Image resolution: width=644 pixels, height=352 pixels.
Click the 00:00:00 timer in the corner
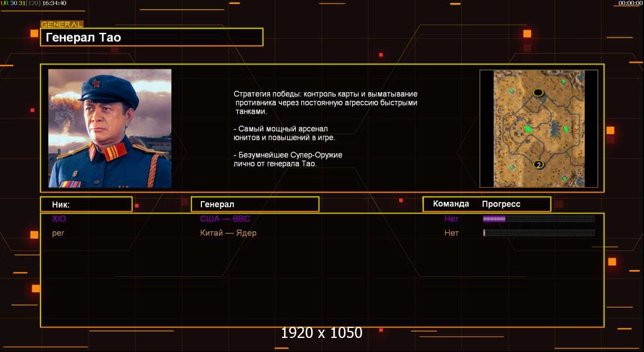pyautogui.click(x=631, y=3)
